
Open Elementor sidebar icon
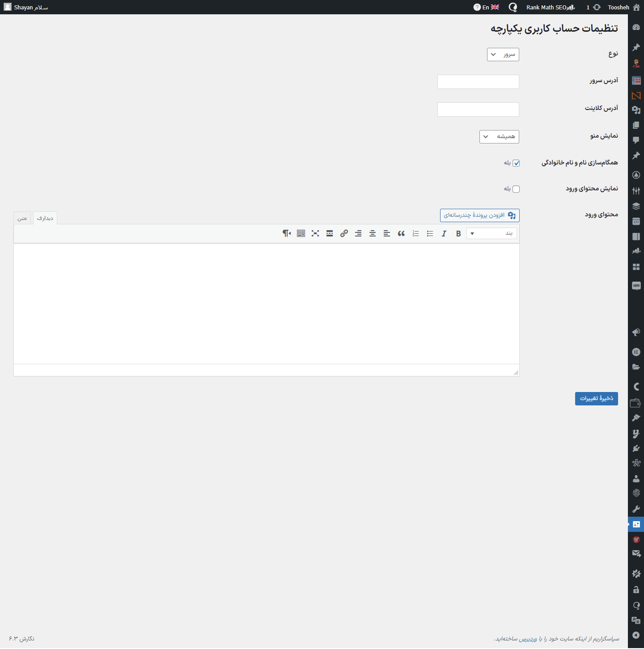pos(636,352)
